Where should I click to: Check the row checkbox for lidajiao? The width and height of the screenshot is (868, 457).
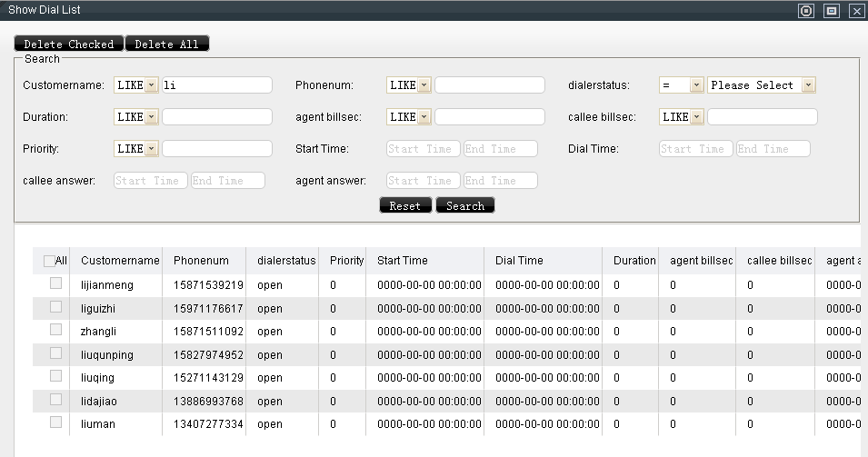coord(55,400)
